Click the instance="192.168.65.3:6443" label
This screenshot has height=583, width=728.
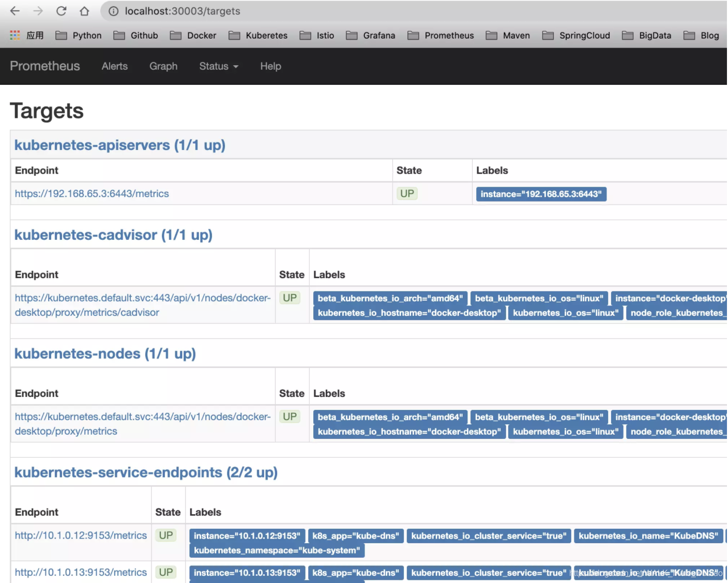point(541,194)
